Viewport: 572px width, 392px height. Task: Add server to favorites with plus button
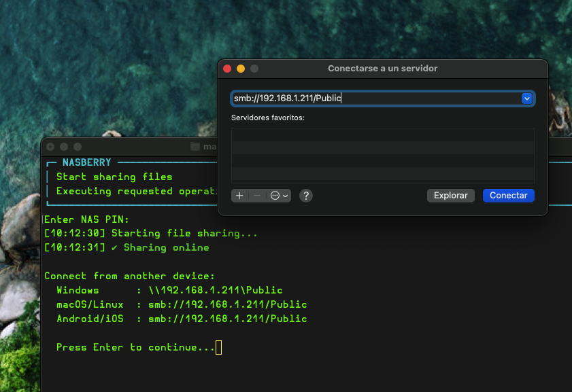pyautogui.click(x=239, y=196)
